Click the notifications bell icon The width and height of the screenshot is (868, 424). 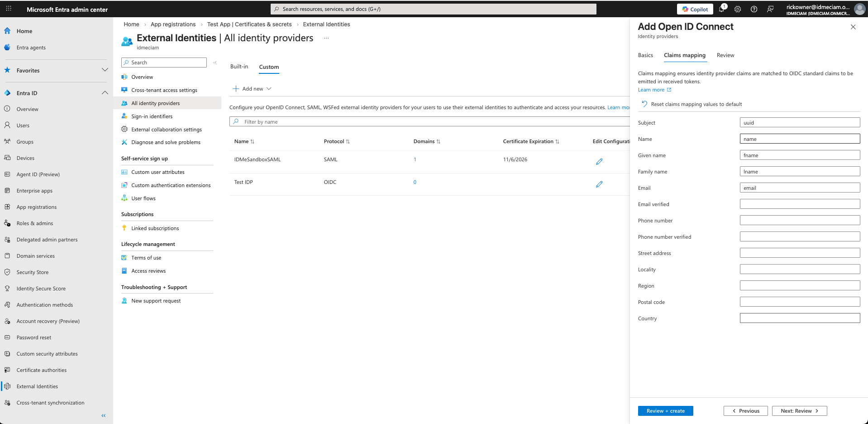[721, 9]
